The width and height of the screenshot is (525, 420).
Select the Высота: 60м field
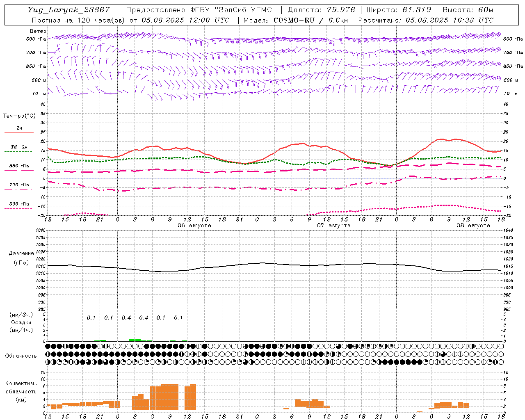point(468,10)
